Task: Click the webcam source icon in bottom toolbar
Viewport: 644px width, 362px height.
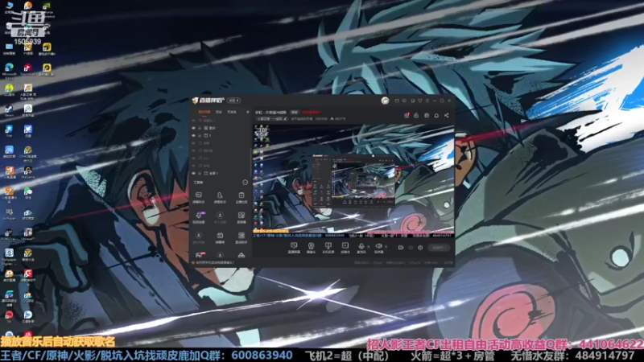Action: coord(311,246)
